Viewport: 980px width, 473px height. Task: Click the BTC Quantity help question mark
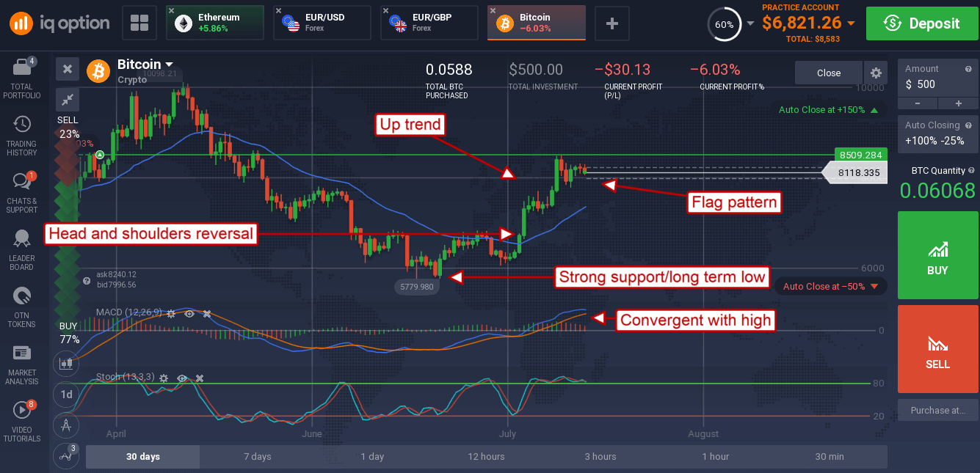(970, 170)
